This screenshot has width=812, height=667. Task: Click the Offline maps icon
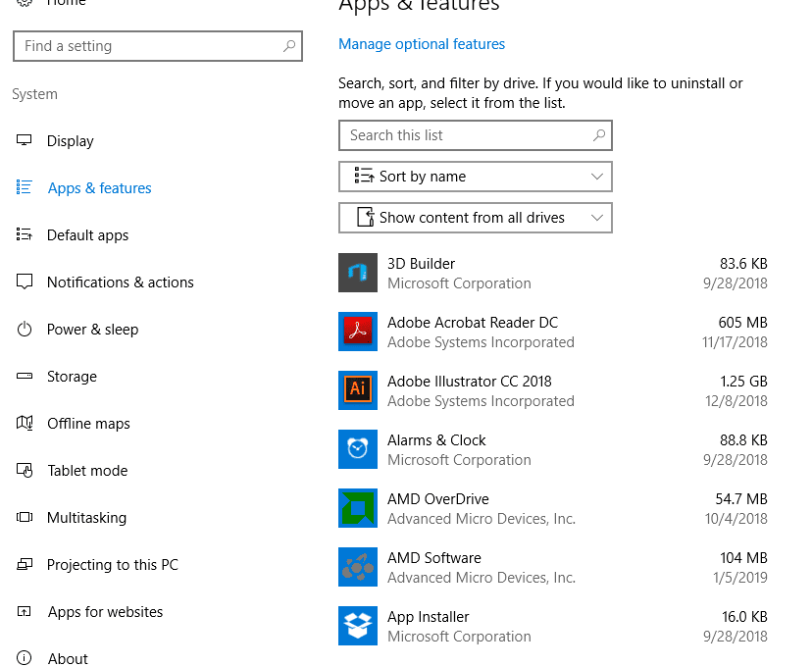pyautogui.click(x=25, y=423)
